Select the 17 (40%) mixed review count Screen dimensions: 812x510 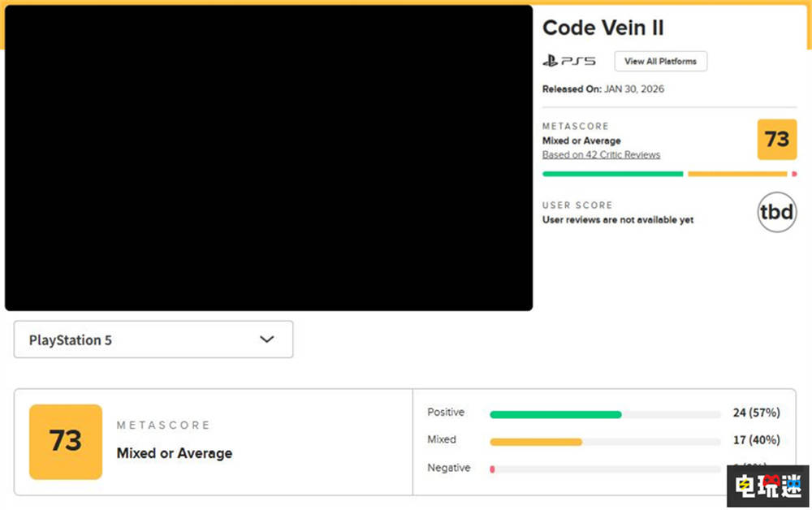pyautogui.click(x=755, y=440)
